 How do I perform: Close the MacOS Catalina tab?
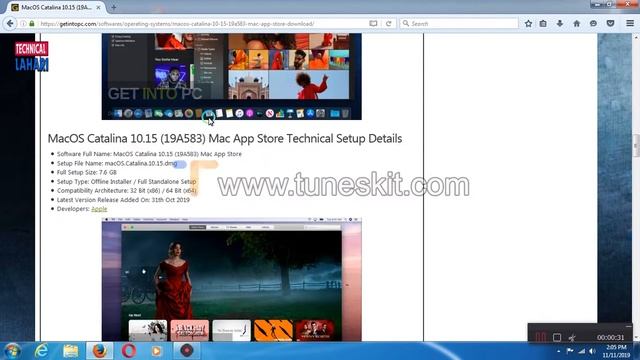[x=98, y=7]
